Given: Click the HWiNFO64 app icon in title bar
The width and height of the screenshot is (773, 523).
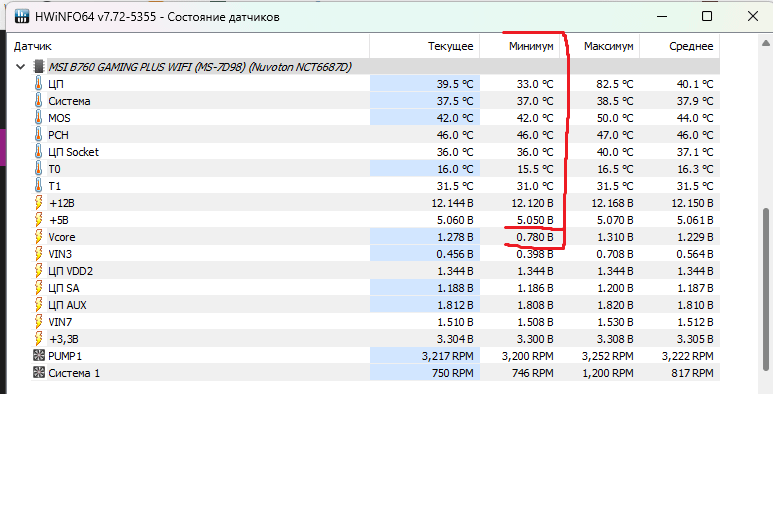Looking at the screenshot, I should [22, 16].
